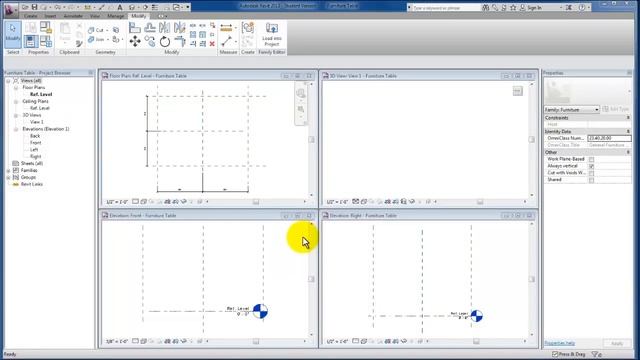Click the Mirror Pick Axis tool
Image resolution: width=640 pixels, height=360 pixels.
click(x=164, y=28)
